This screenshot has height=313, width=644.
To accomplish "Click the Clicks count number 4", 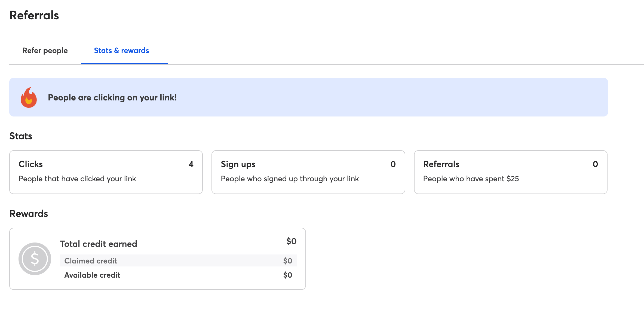I will pos(191,164).
